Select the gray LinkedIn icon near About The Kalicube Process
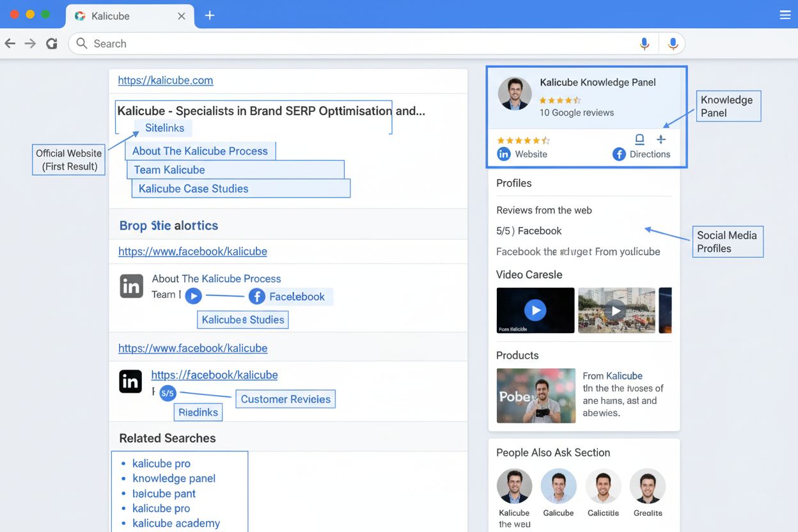Screen dimensions: 798x532 click(x=131, y=286)
